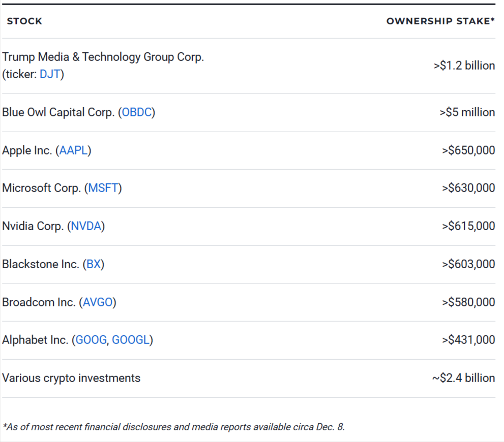The width and height of the screenshot is (504, 442).
Task: Select the OWNERSHIP STAKE* column header
Action: tap(440, 21)
